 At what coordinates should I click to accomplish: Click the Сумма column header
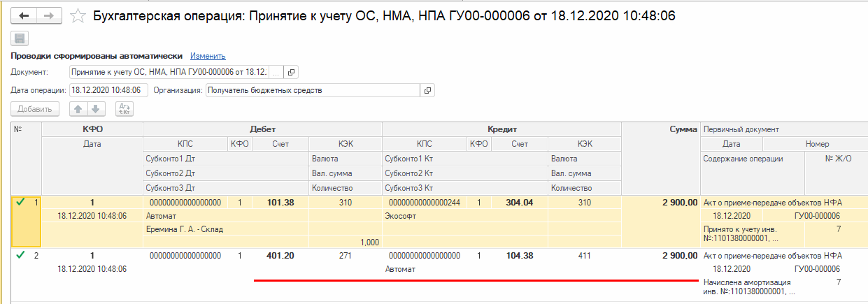(660, 129)
